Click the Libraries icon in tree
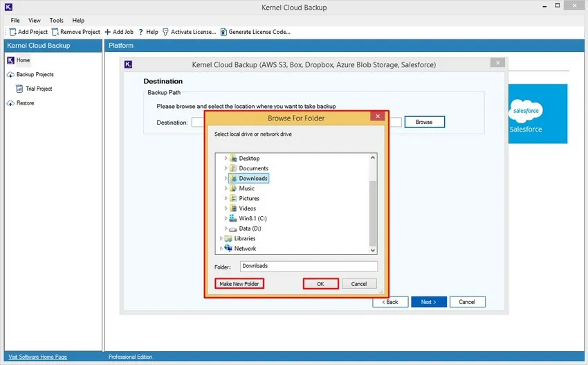 228,238
